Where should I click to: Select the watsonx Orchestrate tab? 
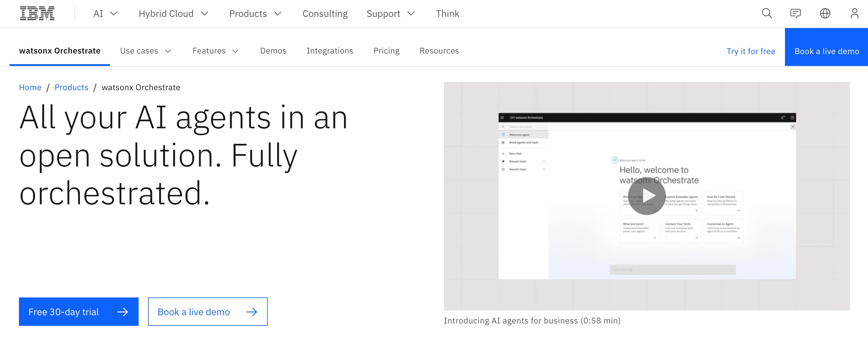coord(60,51)
